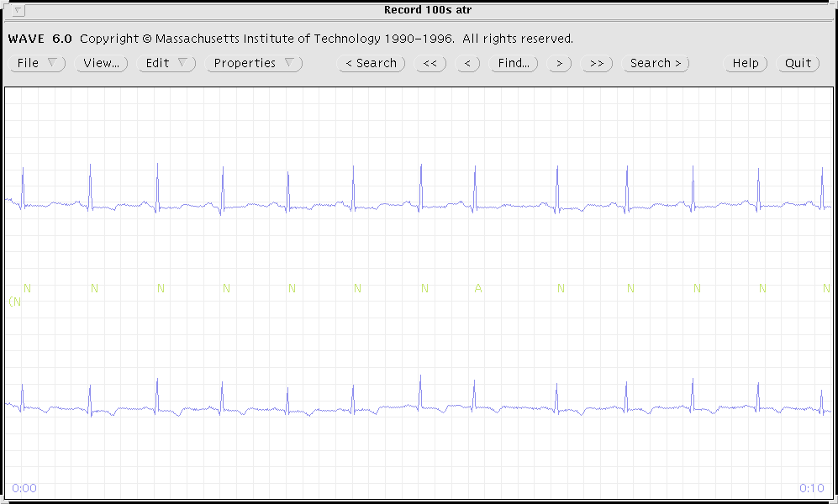Select the "A" atrial premature beat annotation
Viewport: 838px width, 504px height.
coord(477,288)
